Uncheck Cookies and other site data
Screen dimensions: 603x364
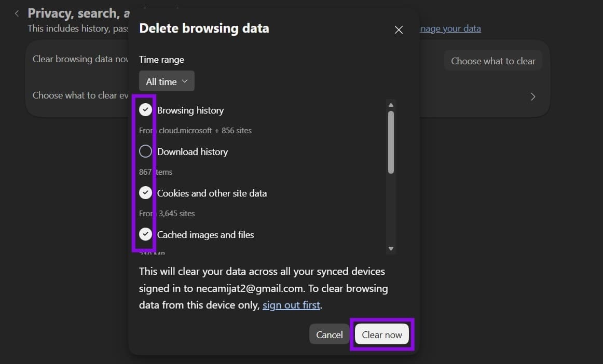pos(145,192)
